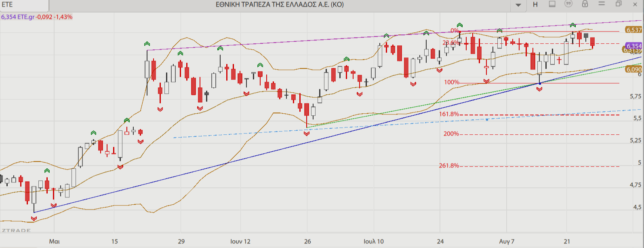Click the H timeframe selector

point(535,4)
